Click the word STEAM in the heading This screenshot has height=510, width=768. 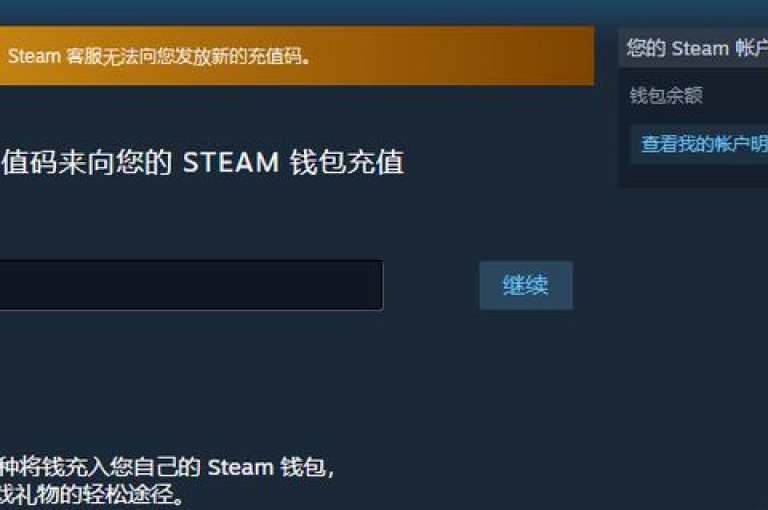[x=231, y=163]
